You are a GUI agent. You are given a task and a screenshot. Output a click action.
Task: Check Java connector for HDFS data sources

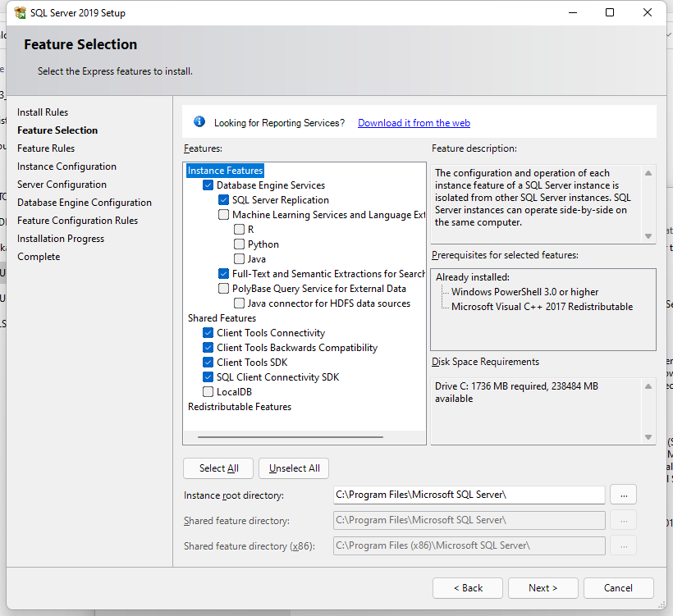[x=239, y=303]
